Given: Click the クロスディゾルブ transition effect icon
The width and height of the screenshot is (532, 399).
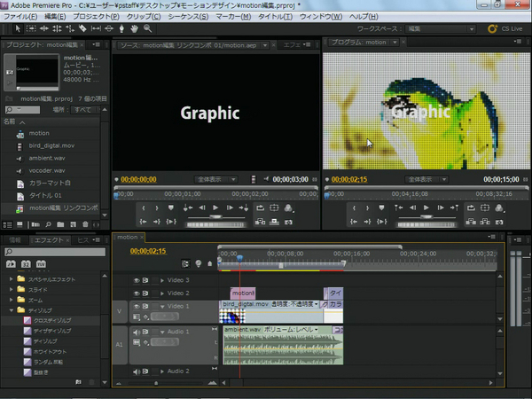Looking at the screenshot, I should [x=27, y=320].
